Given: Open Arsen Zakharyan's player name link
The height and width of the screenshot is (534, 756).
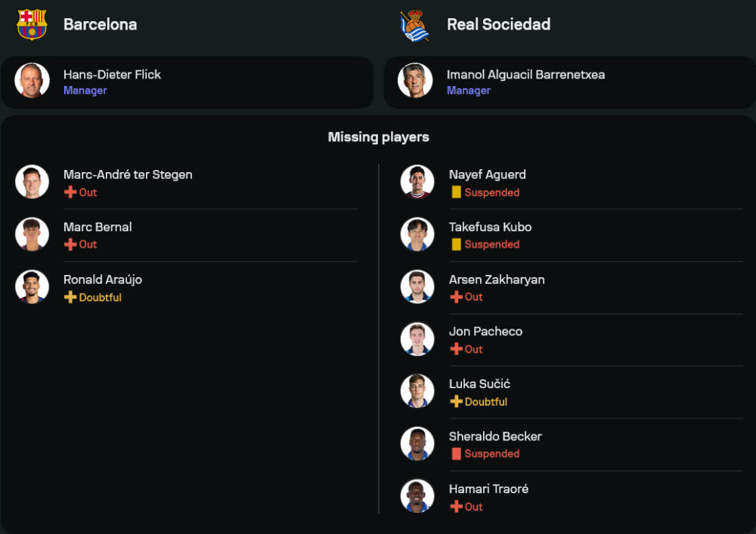Looking at the screenshot, I should pyautogui.click(x=497, y=279).
